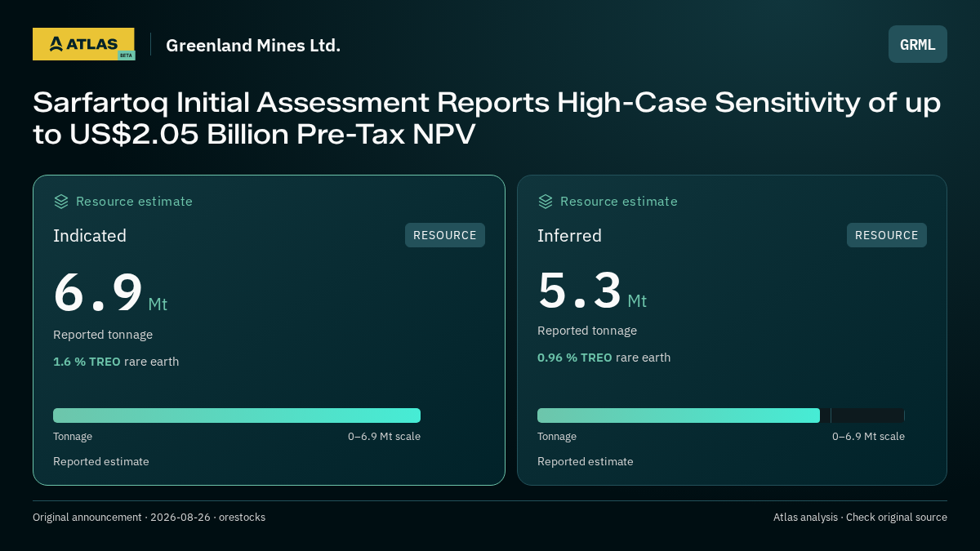The width and height of the screenshot is (980, 551).
Task: Click Resource estimate label in Indicated card
Action: coord(134,202)
